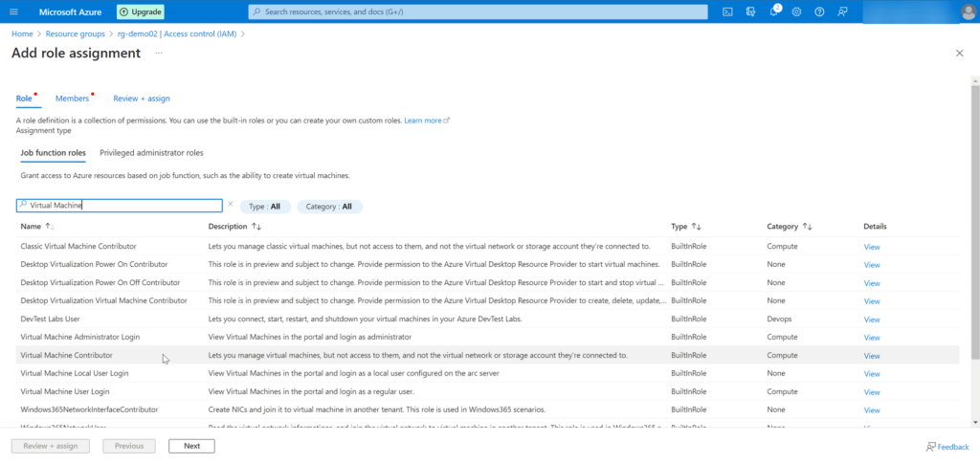
Task: Select the Virtual Machine Local User Login role
Action: click(x=487, y=373)
